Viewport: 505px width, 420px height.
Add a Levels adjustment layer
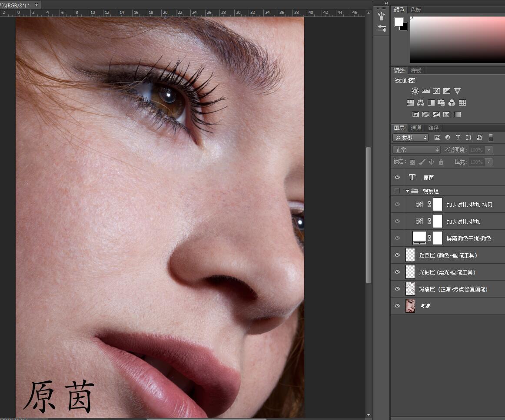tap(426, 91)
